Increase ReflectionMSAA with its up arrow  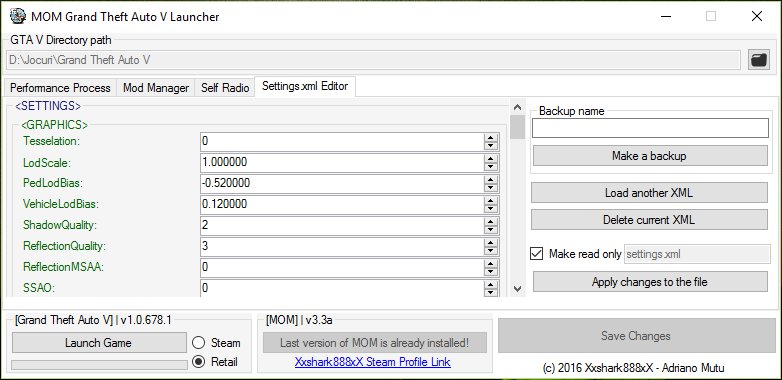click(x=491, y=263)
